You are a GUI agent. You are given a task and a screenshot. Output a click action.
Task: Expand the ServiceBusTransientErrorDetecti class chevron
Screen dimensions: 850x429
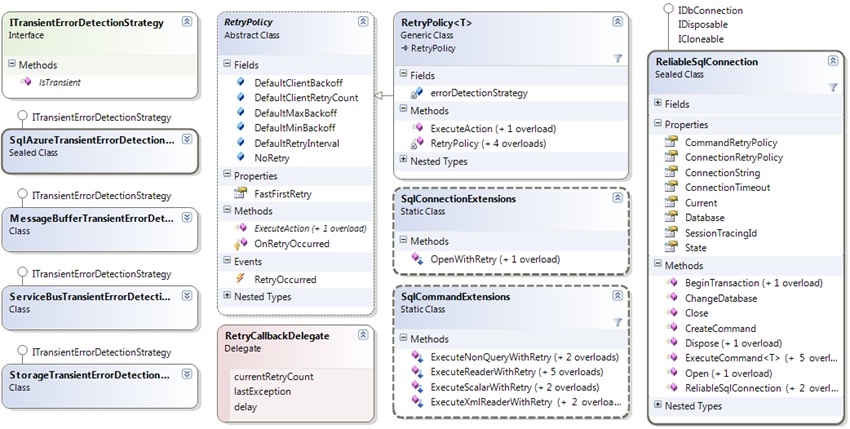pos(187,296)
